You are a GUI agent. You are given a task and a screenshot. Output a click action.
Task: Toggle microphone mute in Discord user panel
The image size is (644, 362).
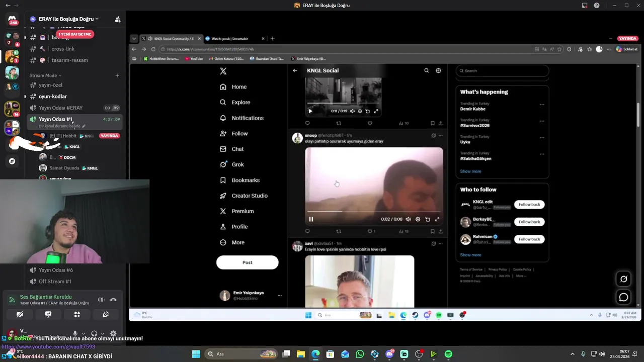tap(75, 333)
